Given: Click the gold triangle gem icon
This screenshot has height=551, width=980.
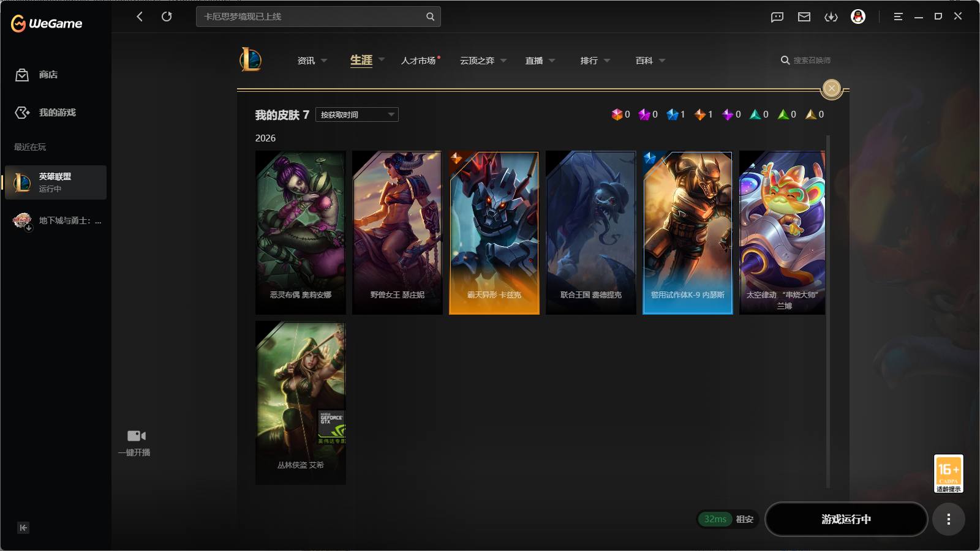Looking at the screenshot, I should pos(811,114).
